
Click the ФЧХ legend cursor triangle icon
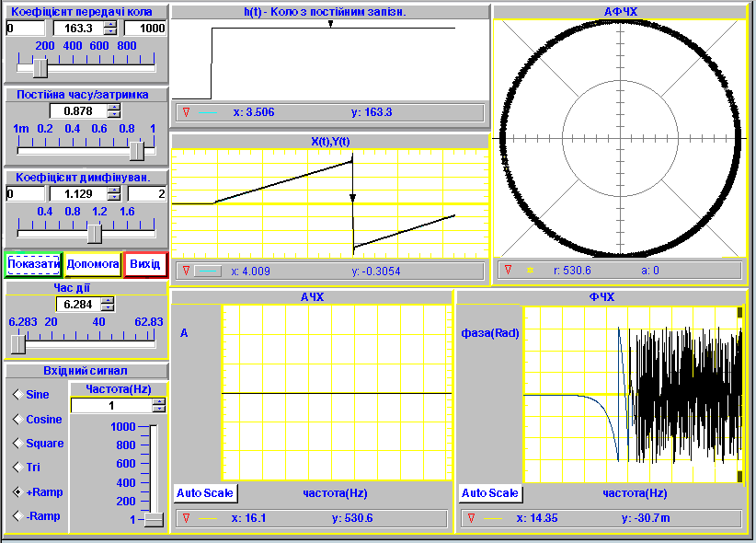tap(472, 518)
